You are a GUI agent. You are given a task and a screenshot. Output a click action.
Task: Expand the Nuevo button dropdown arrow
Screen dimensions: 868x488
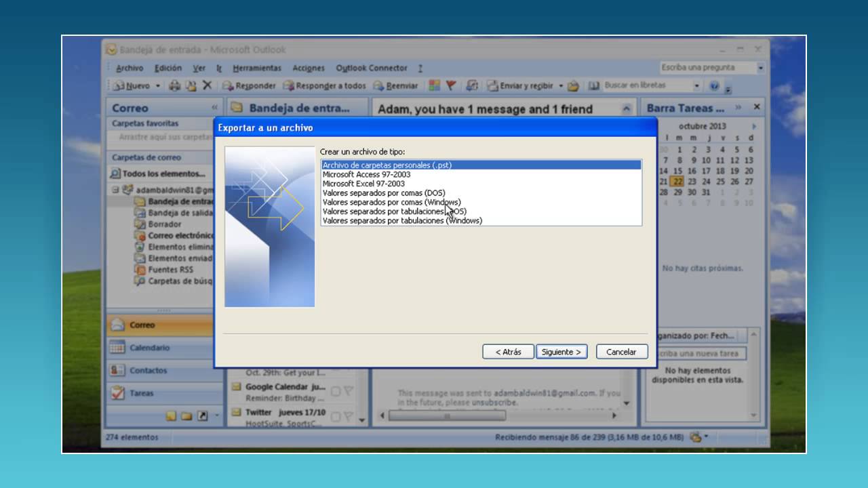pyautogui.click(x=158, y=86)
